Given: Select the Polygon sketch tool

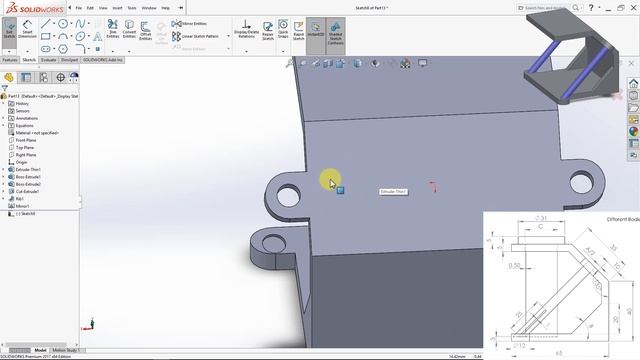Looking at the screenshot, I should [x=63, y=49].
